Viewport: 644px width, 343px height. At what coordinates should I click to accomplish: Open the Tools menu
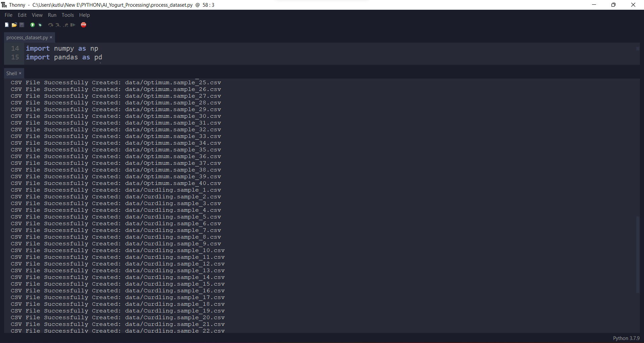pos(67,15)
